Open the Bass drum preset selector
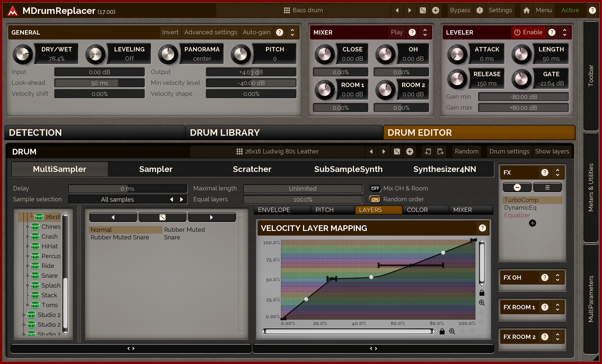The height and width of the screenshot is (364, 602). click(303, 10)
